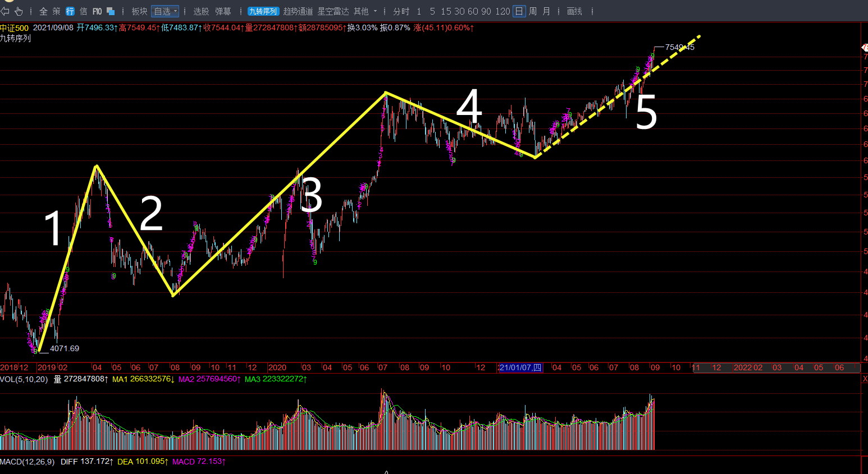868x474 pixels.
Task: Switch to the 趋势通道 indicator
Action: click(x=298, y=11)
